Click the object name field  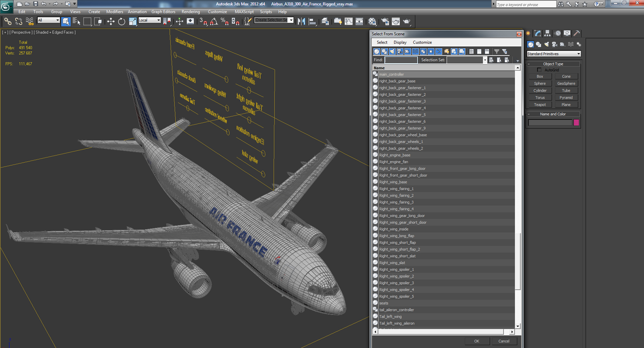point(550,123)
